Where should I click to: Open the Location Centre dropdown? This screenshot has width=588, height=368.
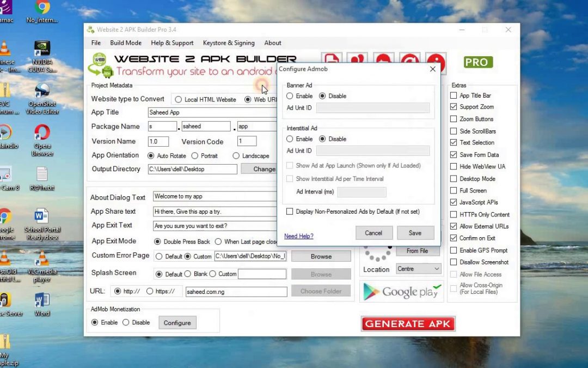click(x=419, y=269)
